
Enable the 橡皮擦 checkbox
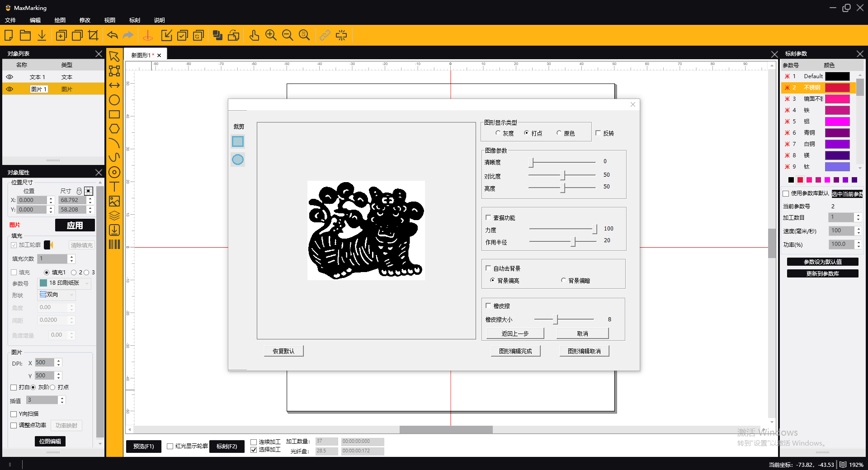(488, 306)
